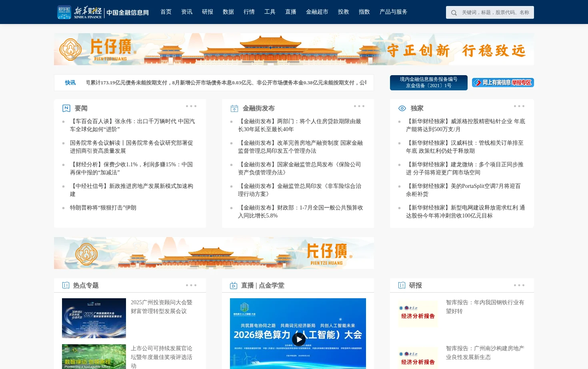Open 美的PortaSplit空调 exclusive article
This screenshot has height=369, width=588.
463,190
